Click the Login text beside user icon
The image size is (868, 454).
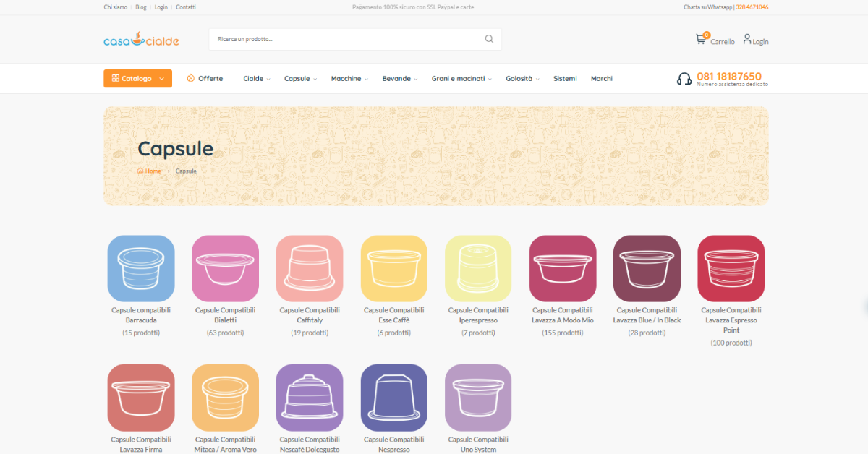761,42
